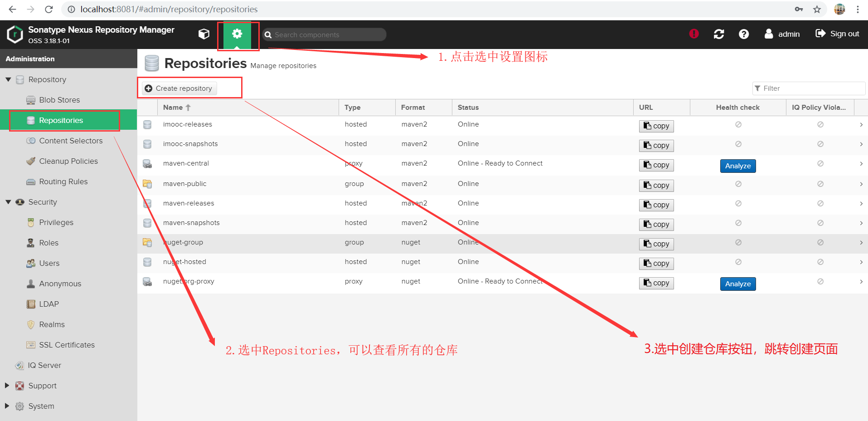Select the maven-releases repository name
Viewport: 868px width, 421px height.
189,203
